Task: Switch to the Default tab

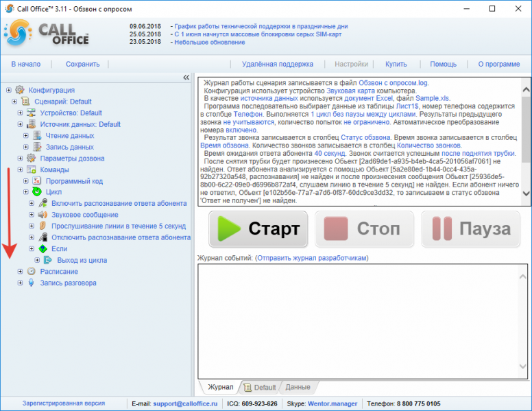Action: coord(261,387)
